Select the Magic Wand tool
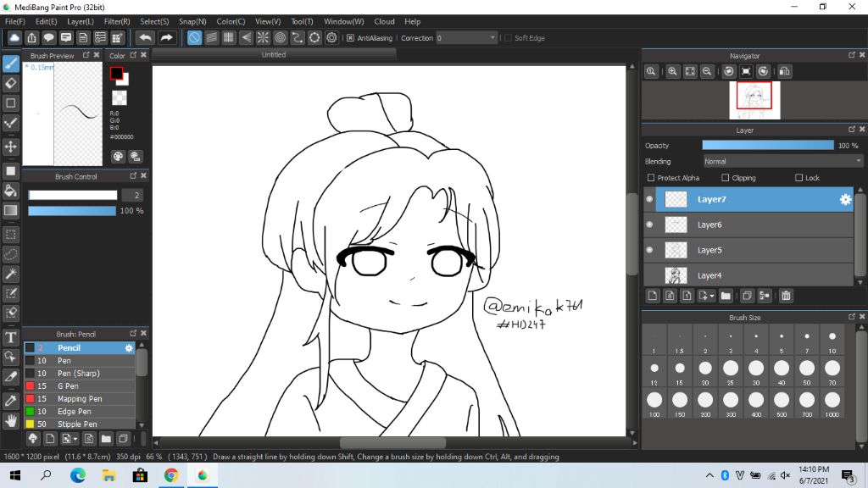The image size is (868, 488). pyautogui.click(x=10, y=274)
